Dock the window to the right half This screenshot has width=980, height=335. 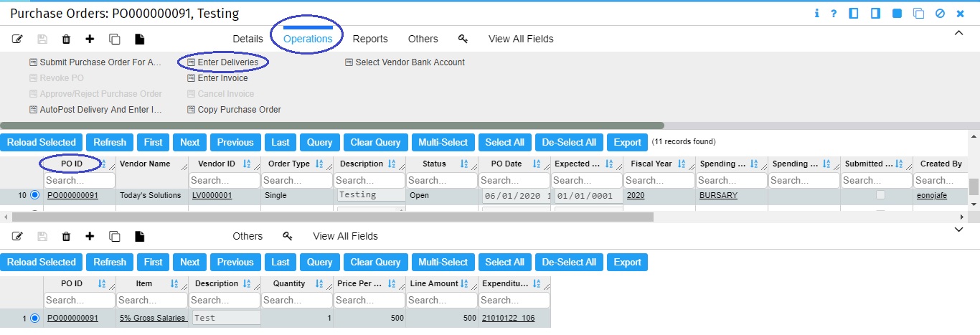click(x=875, y=14)
